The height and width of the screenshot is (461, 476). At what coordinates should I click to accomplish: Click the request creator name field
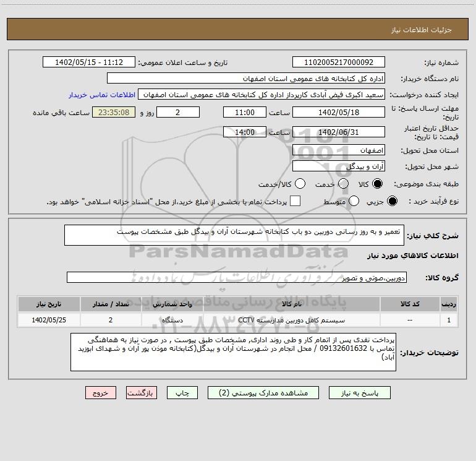point(261,95)
